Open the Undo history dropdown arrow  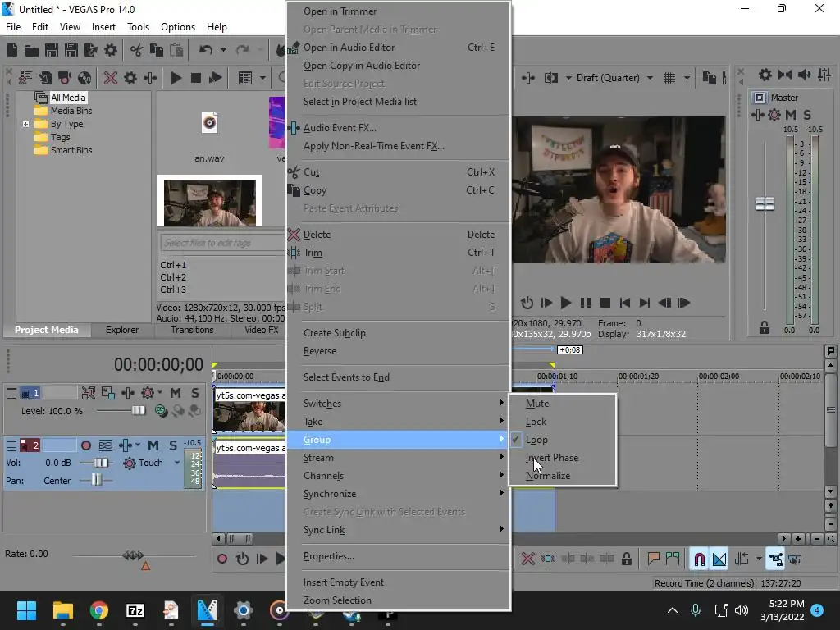click(223, 50)
